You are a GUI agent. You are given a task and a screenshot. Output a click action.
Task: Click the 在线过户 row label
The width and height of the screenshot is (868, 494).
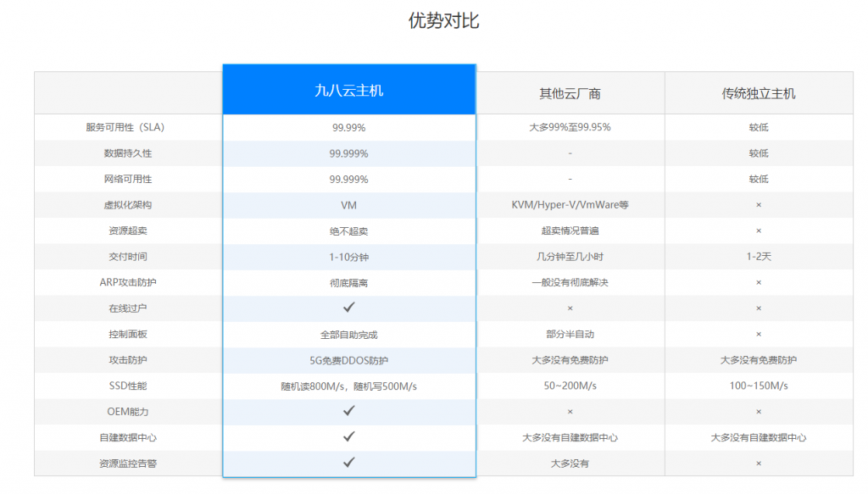[128, 308]
